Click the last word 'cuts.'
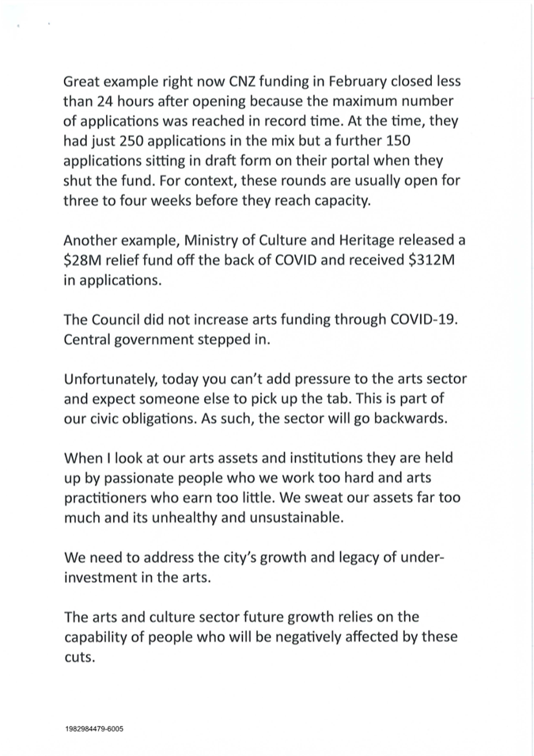 point(80,657)
